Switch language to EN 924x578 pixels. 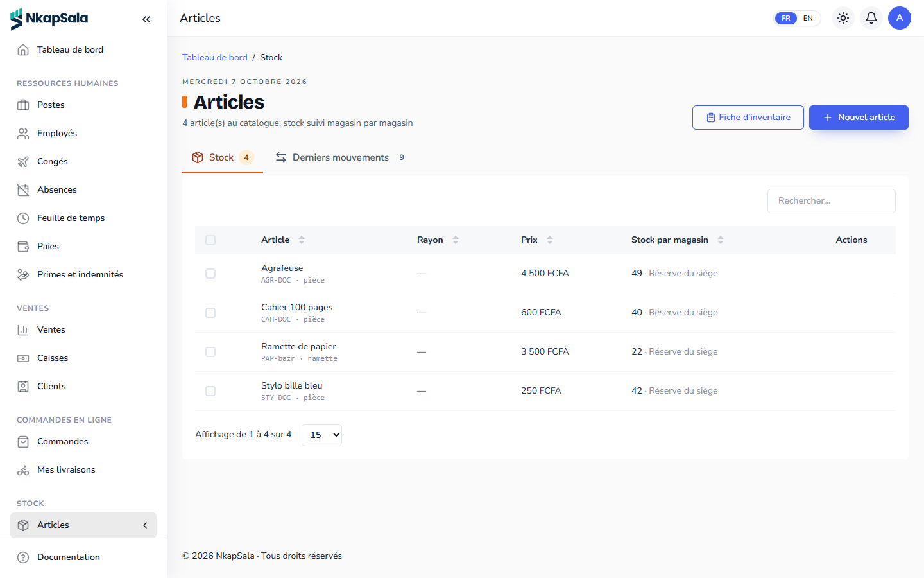(808, 18)
